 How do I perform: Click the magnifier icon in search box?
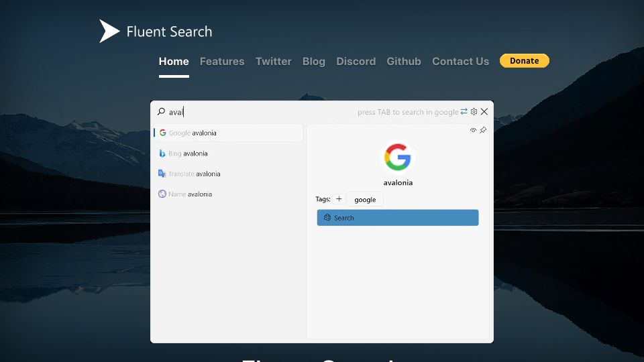tap(161, 111)
